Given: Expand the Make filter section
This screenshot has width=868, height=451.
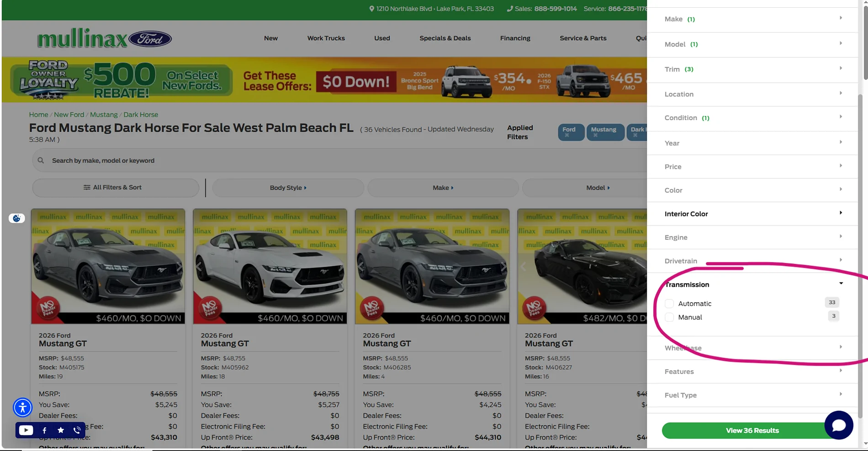Looking at the screenshot, I should click(x=752, y=19).
